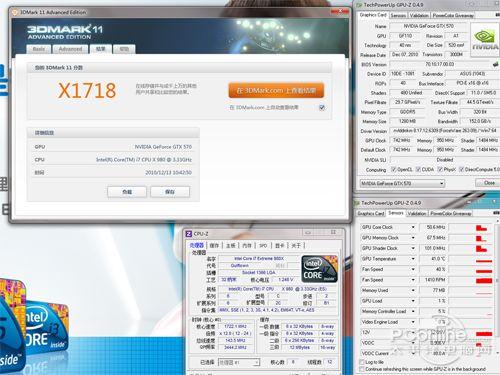Click the orange view results on 3DMark.com button
Image resolution: width=500 pixels, height=375 pixels.
[276, 91]
